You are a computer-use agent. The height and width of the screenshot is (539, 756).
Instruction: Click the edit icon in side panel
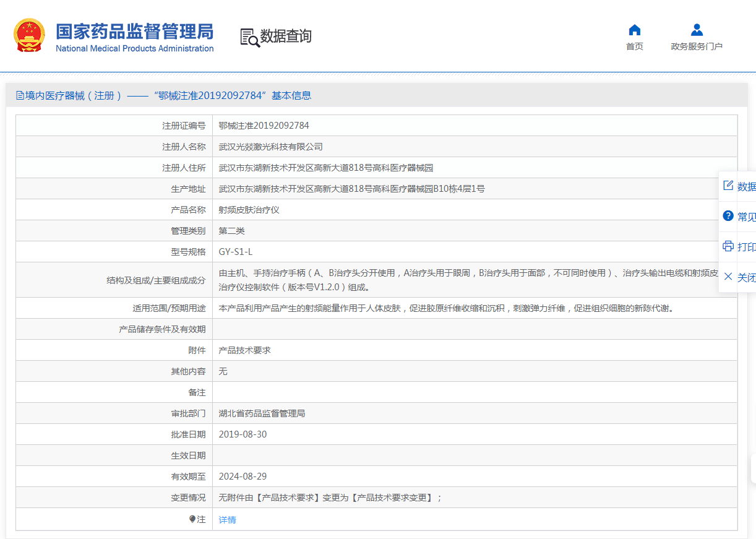(x=728, y=186)
